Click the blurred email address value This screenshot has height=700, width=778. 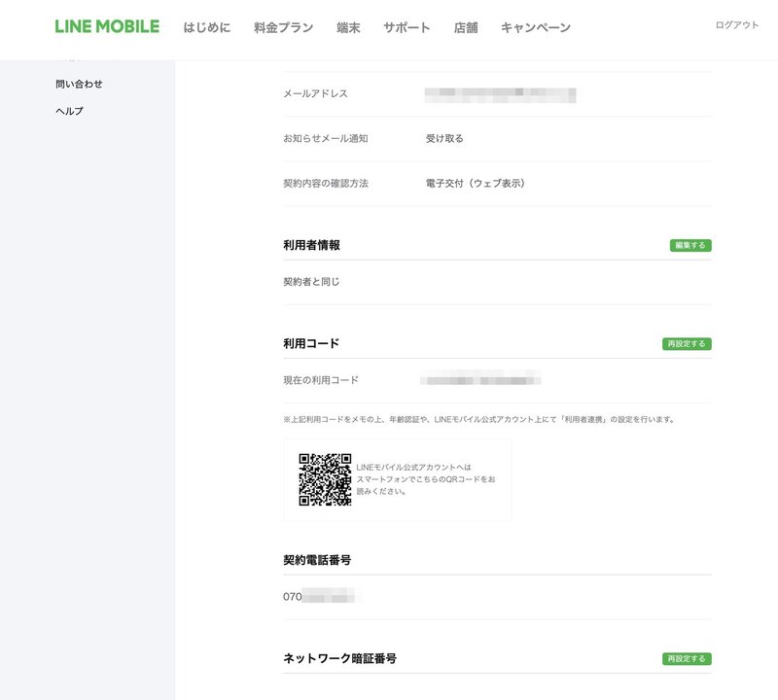(500, 94)
